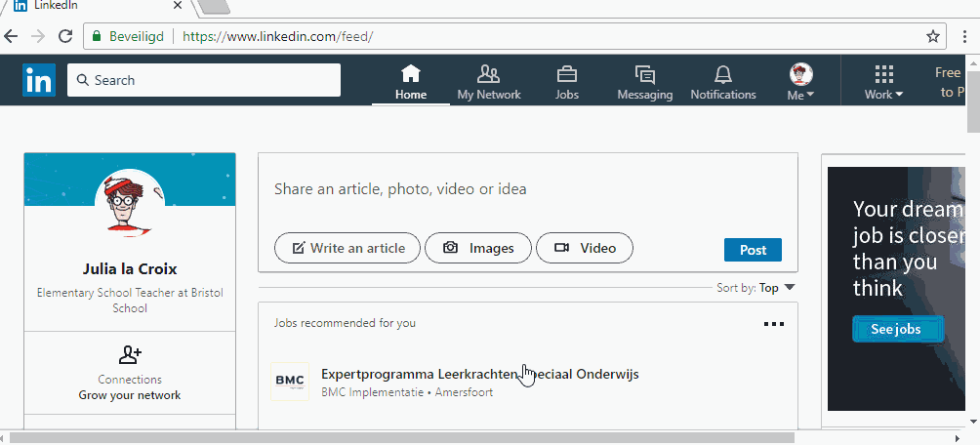Viewport: 980px width, 445px height.
Task: Click the Elementary School Teacher at Bristol School headline
Action: 130,300
